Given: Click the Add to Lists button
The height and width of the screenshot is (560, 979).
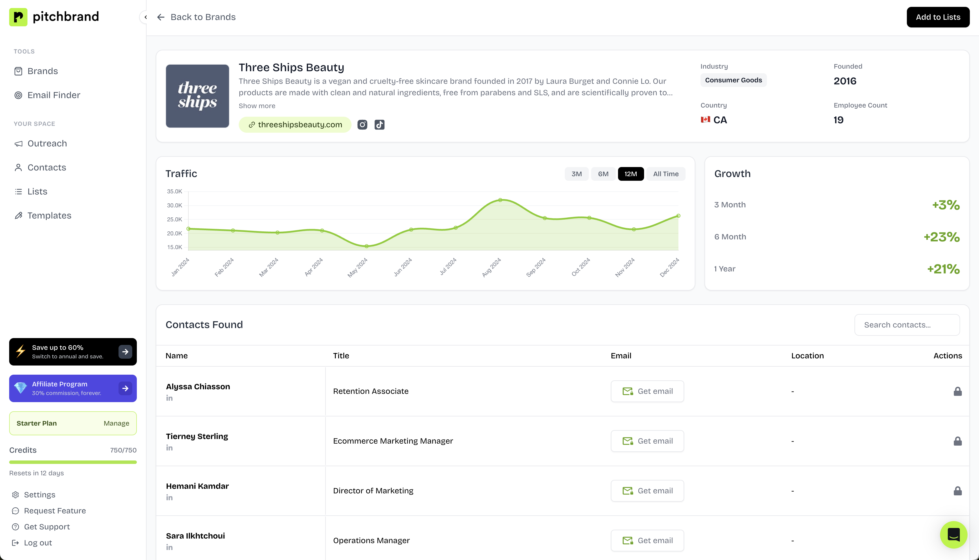Looking at the screenshot, I should [x=937, y=17].
